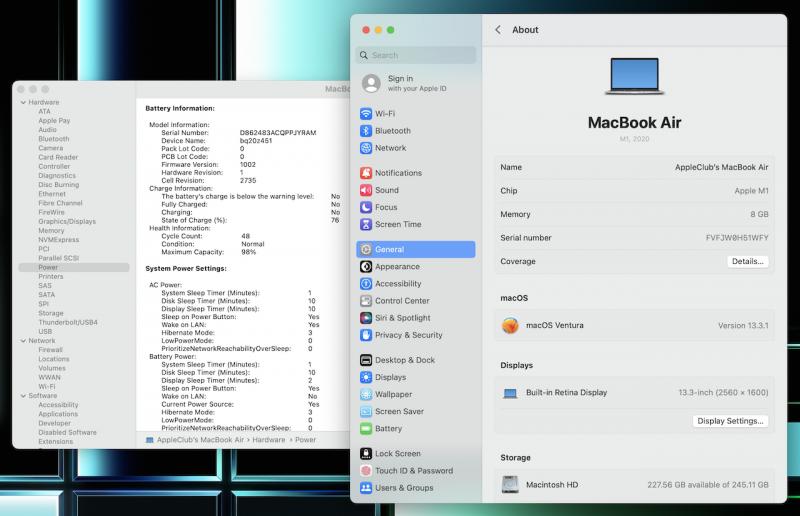This screenshot has width=800, height=516.
Task: Open Notifications bell icon
Action: [x=366, y=173]
